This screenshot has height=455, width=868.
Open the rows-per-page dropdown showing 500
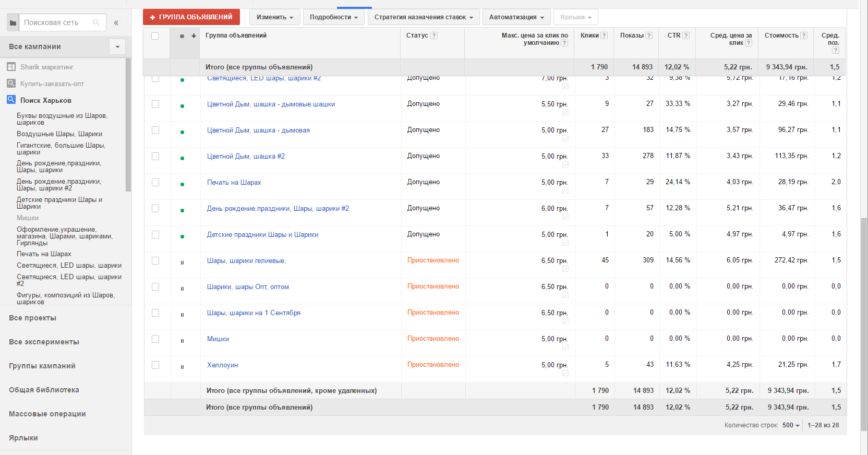pyautogui.click(x=791, y=425)
